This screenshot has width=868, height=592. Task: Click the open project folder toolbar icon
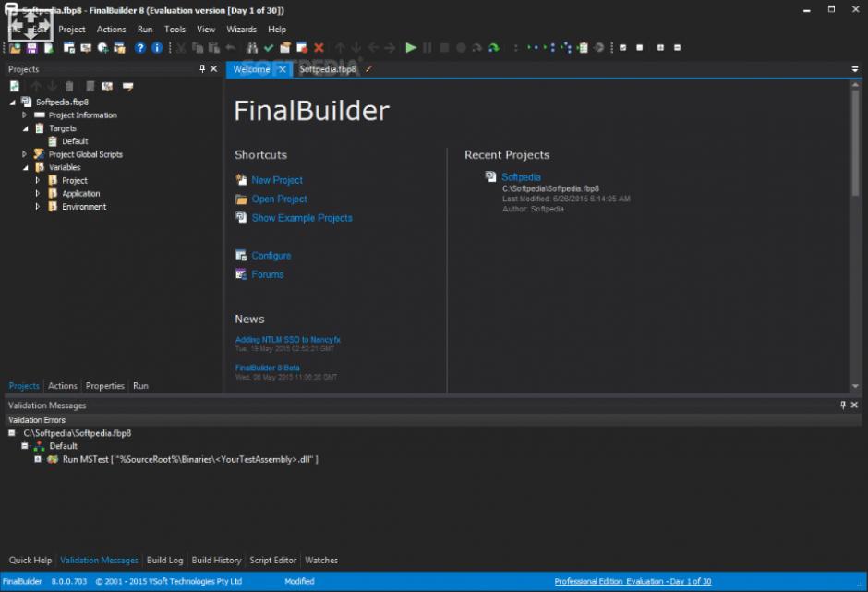pyautogui.click(x=15, y=48)
